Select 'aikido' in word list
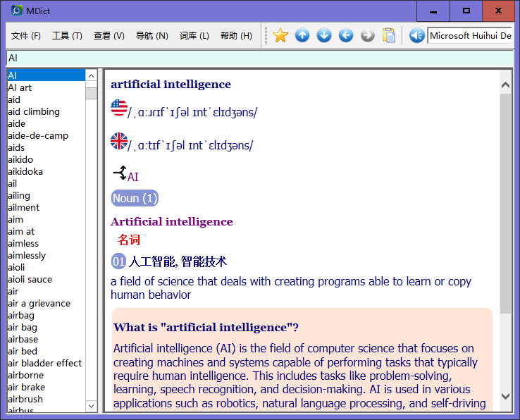 [x=46, y=159]
